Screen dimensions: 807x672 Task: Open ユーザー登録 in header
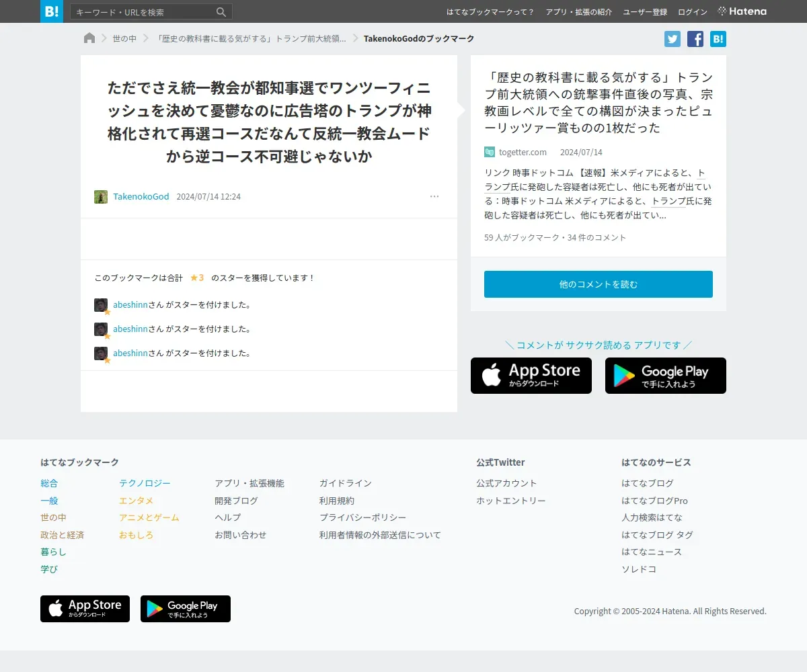point(645,12)
